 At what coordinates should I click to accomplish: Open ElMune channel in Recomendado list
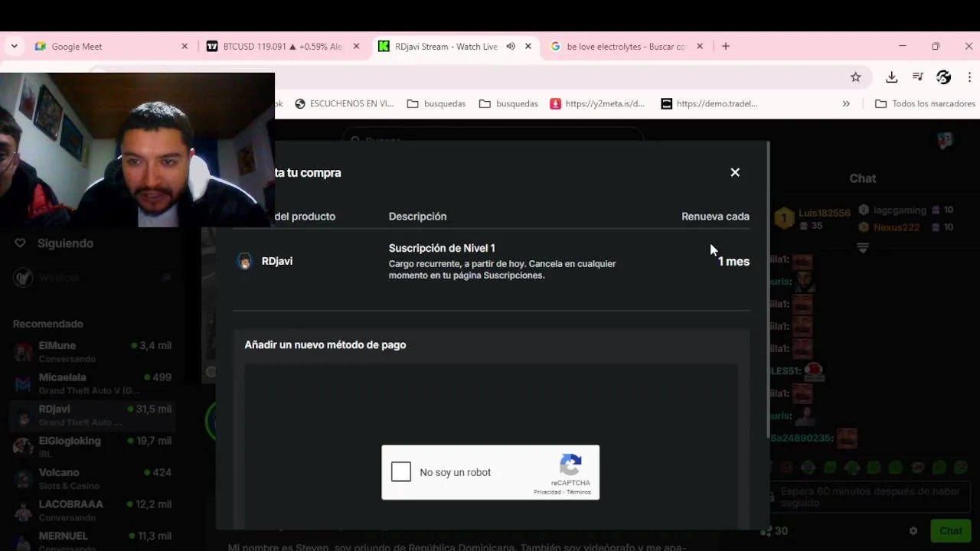[x=93, y=352]
